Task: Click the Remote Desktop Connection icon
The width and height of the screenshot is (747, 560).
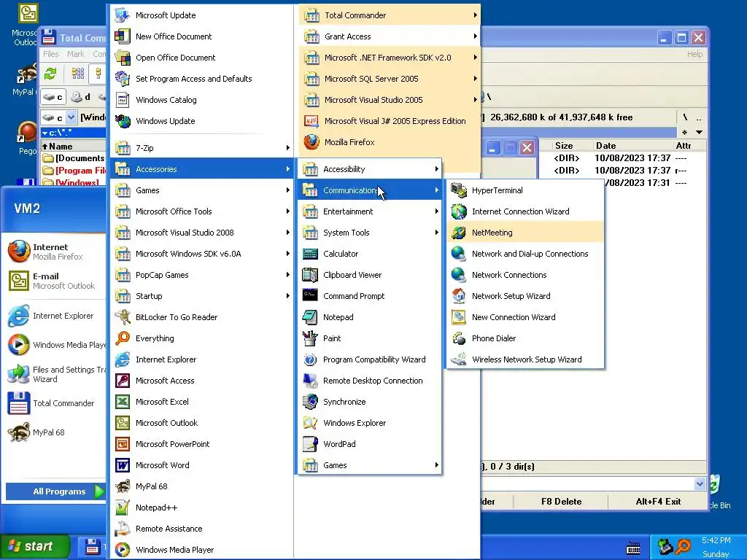Action: pos(310,381)
